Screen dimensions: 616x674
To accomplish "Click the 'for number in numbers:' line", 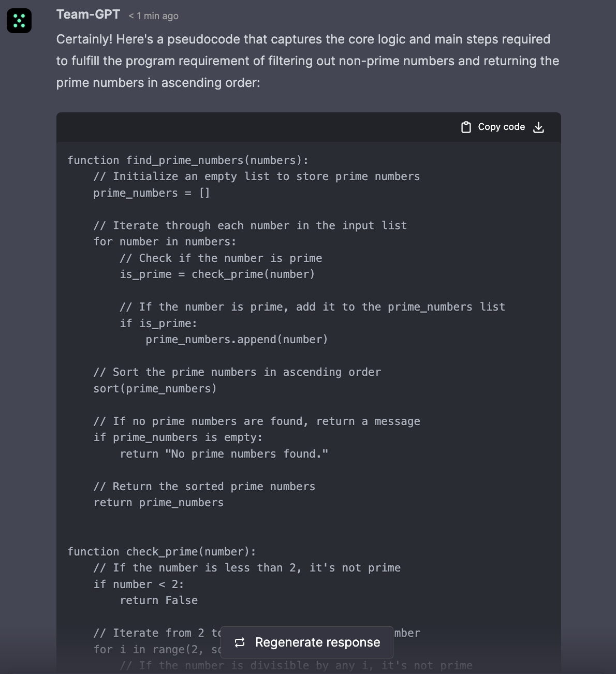I will pos(165,242).
